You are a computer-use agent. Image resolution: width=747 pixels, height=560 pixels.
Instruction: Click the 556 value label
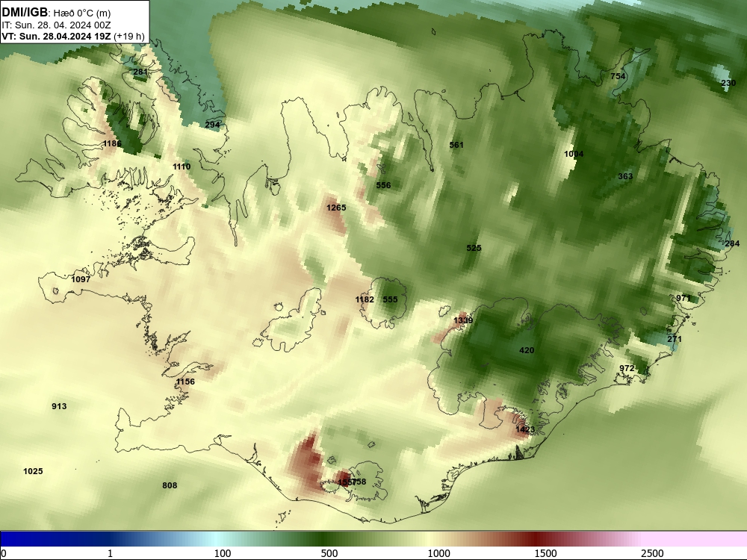(383, 185)
